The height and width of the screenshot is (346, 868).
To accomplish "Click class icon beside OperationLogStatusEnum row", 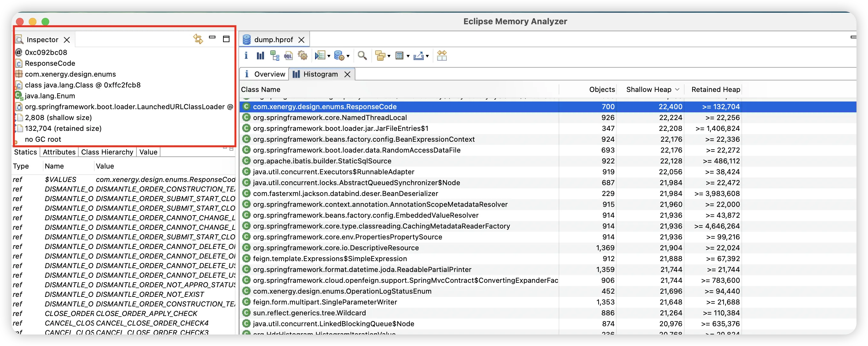I will click(246, 291).
